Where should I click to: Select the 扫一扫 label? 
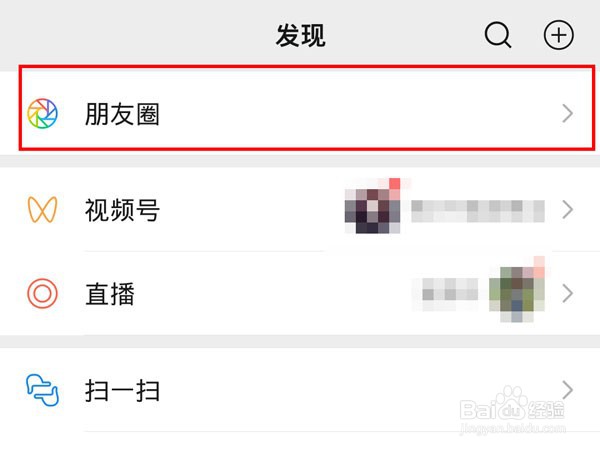click(122, 390)
